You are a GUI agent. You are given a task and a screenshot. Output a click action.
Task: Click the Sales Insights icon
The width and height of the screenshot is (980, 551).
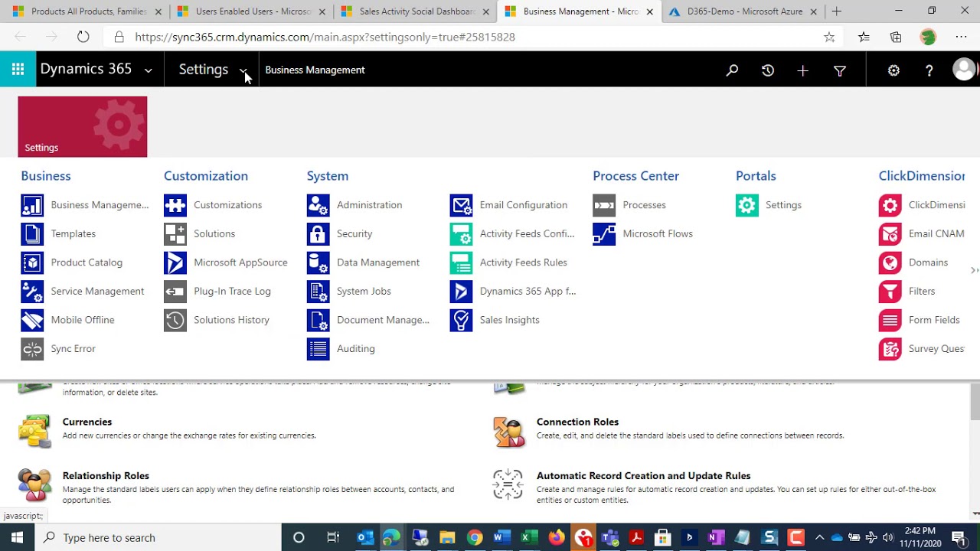(x=462, y=320)
